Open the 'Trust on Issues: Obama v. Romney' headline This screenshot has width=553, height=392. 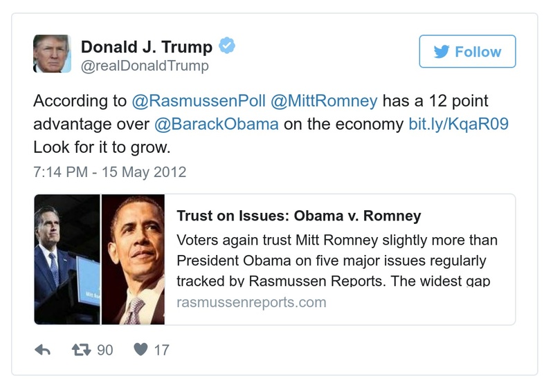299,216
